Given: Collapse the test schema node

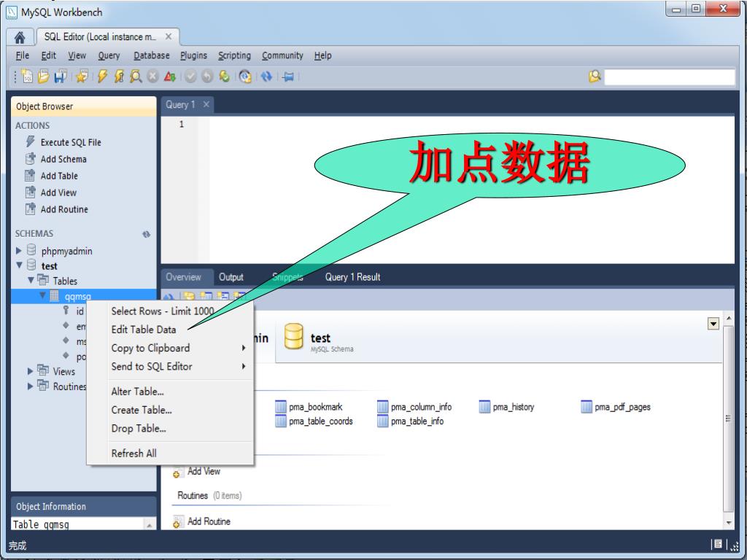Looking at the screenshot, I should [19, 265].
